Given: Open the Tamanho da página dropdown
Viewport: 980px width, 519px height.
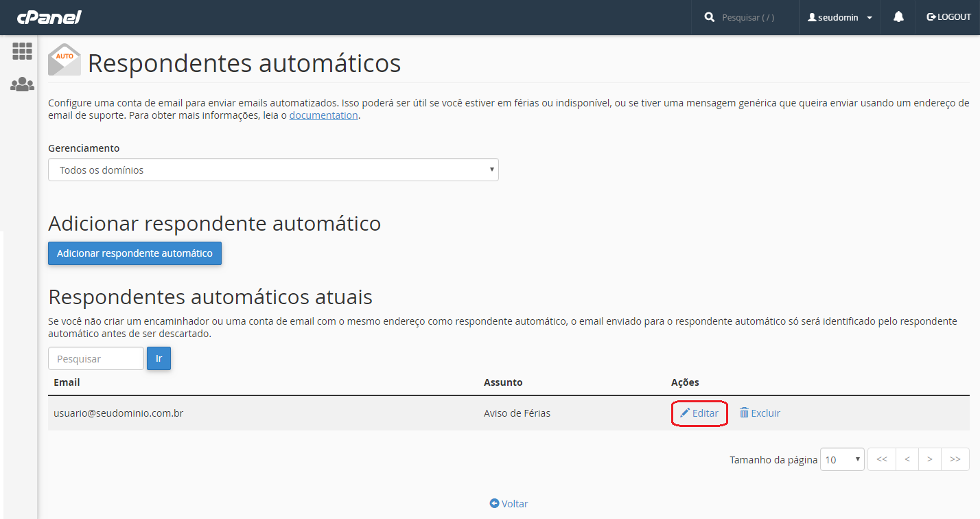Looking at the screenshot, I should click(842, 459).
